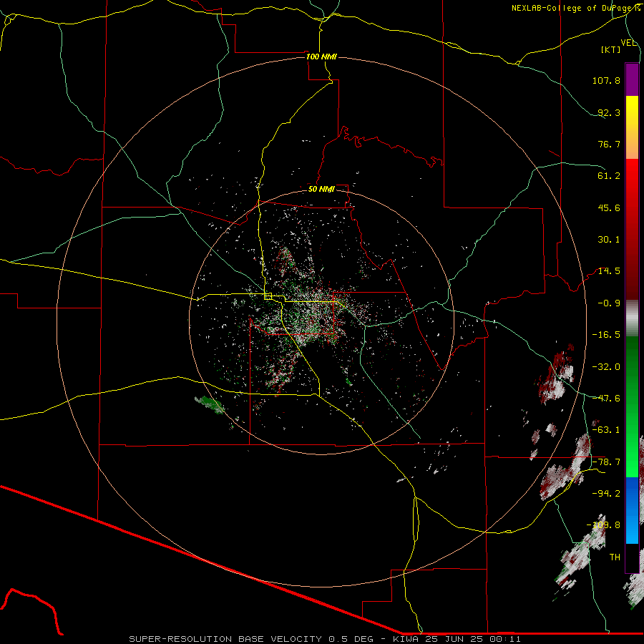This screenshot has height=644, width=644.
Task: Click the Super-Resolution Base Velocity caption
Action: click(325, 639)
